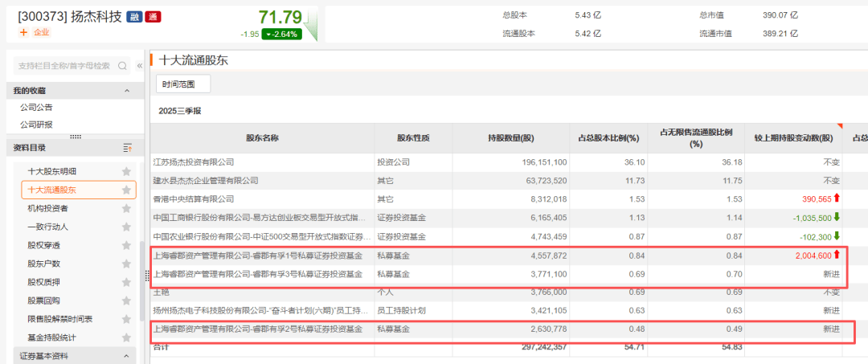The width and height of the screenshot is (868, 364).
Task: Open 一致行动人 in the directory
Action: point(48,227)
